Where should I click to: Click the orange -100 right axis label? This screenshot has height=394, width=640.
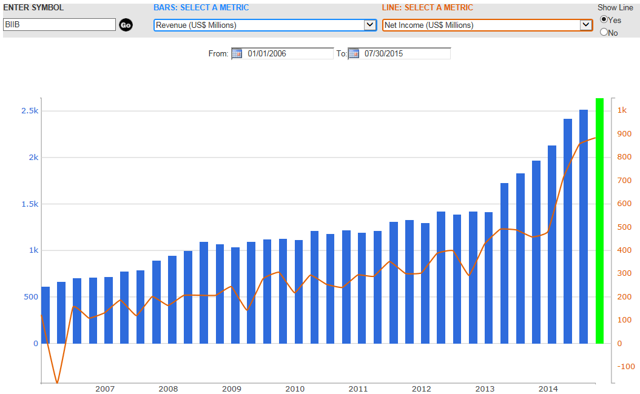click(626, 367)
